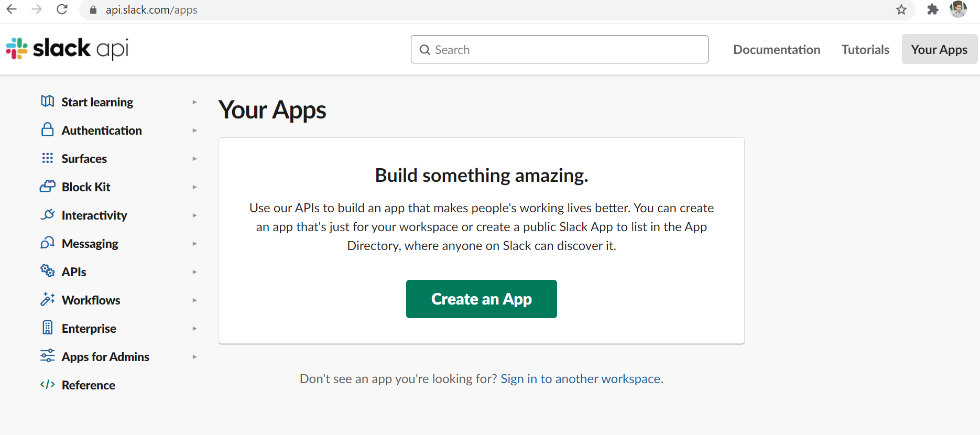Open the Interactivity sidebar link

pyautogui.click(x=94, y=215)
